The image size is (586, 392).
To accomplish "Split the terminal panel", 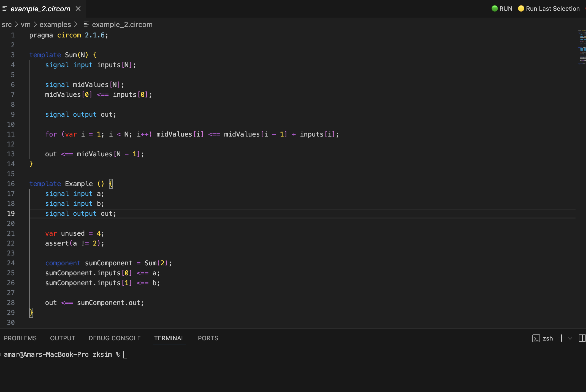I will [x=582, y=338].
